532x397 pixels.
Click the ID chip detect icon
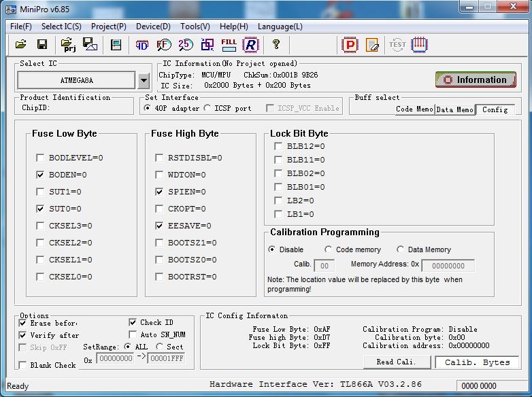click(142, 45)
